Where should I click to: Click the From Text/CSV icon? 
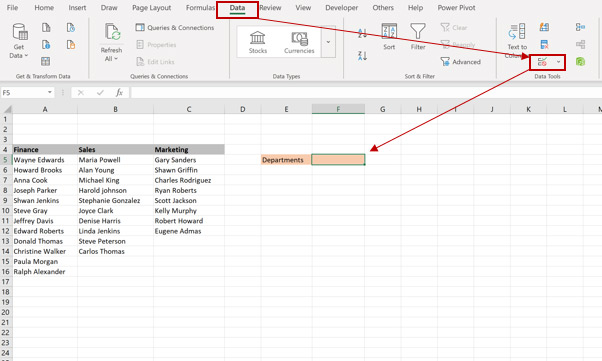click(46, 27)
